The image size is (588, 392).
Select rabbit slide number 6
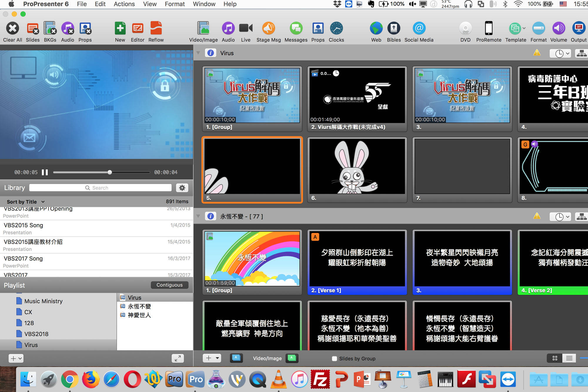(357, 166)
